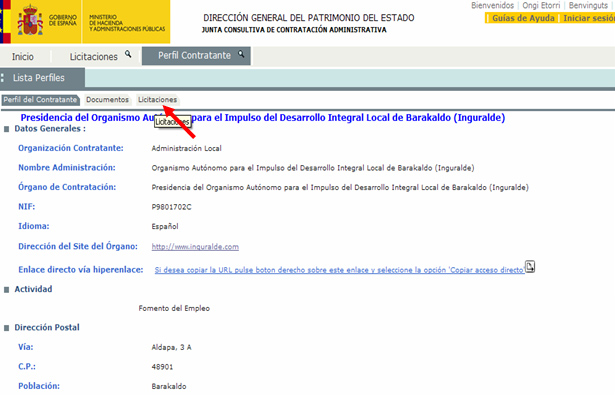615x395 pixels.
Task: Click the 'Dirección Postal' section heading
Action: click(47, 328)
